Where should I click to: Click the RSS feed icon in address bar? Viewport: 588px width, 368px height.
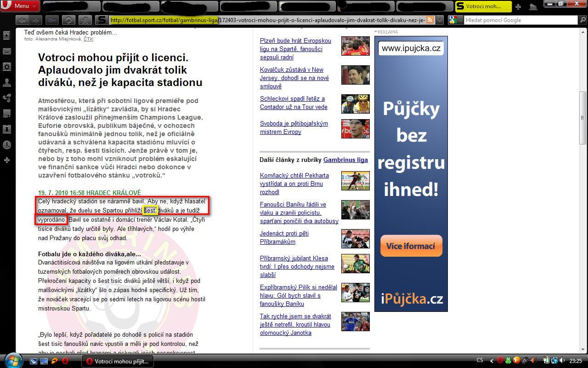[x=430, y=20]
